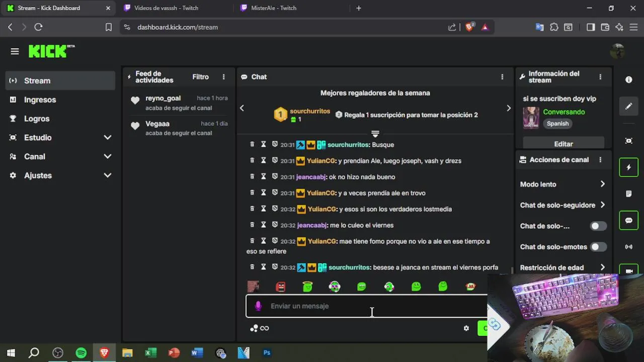Click trash icon on 'besese a jeanca' message
The width and height of the screenshot is (644, 362).
pos(252,267)
